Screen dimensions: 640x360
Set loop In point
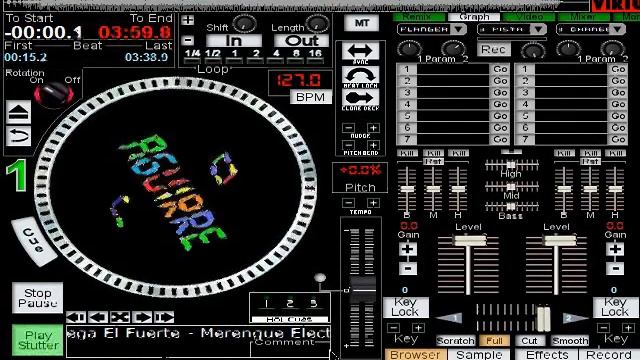[x=234, y=40]
